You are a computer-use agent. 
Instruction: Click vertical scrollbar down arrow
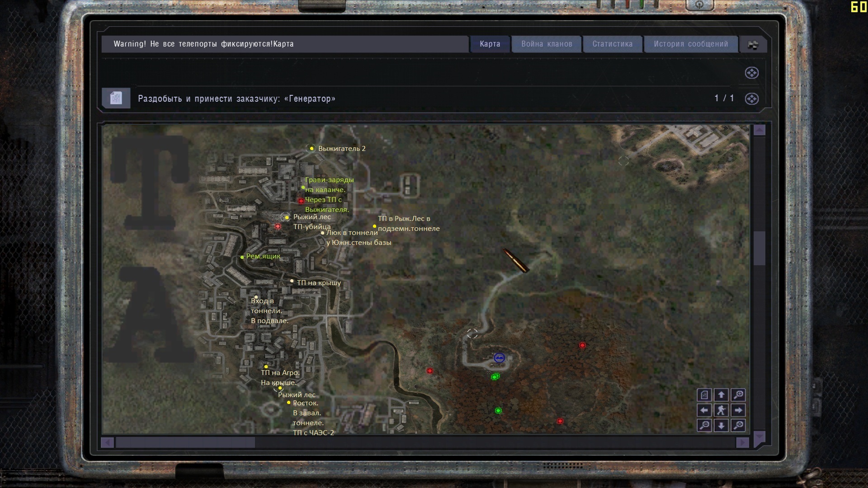click(759, 436)
